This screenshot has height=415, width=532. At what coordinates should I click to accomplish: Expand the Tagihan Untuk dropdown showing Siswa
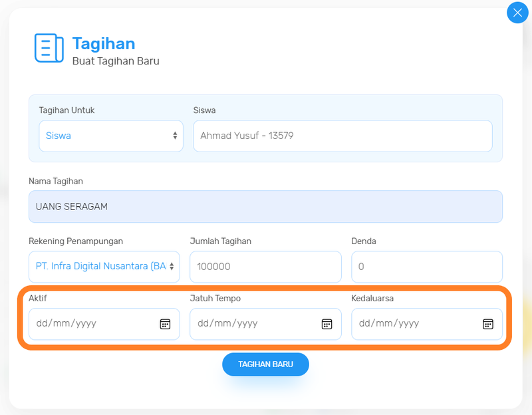click(x=111, y=136)
